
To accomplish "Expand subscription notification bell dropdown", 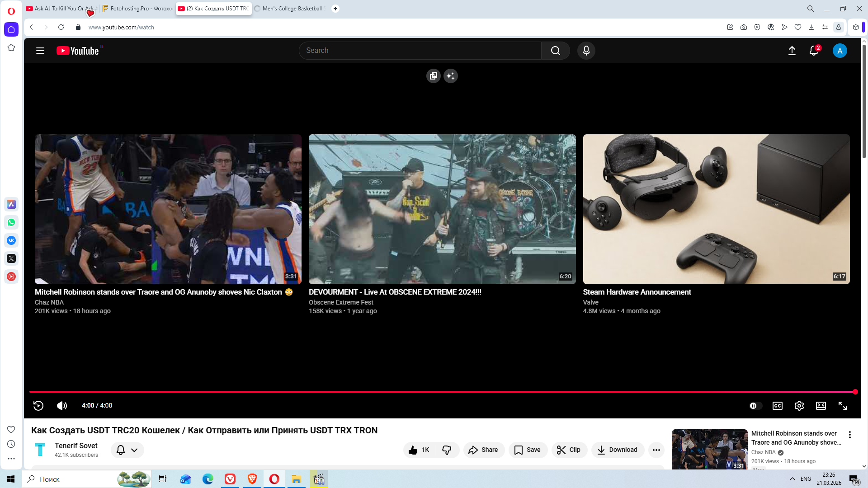I will click(127, 450).
